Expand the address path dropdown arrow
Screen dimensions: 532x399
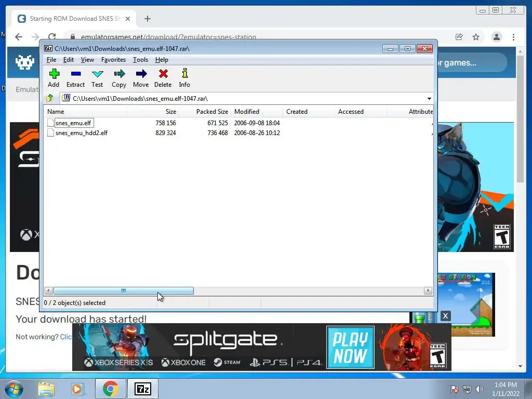tap(429, 98)
